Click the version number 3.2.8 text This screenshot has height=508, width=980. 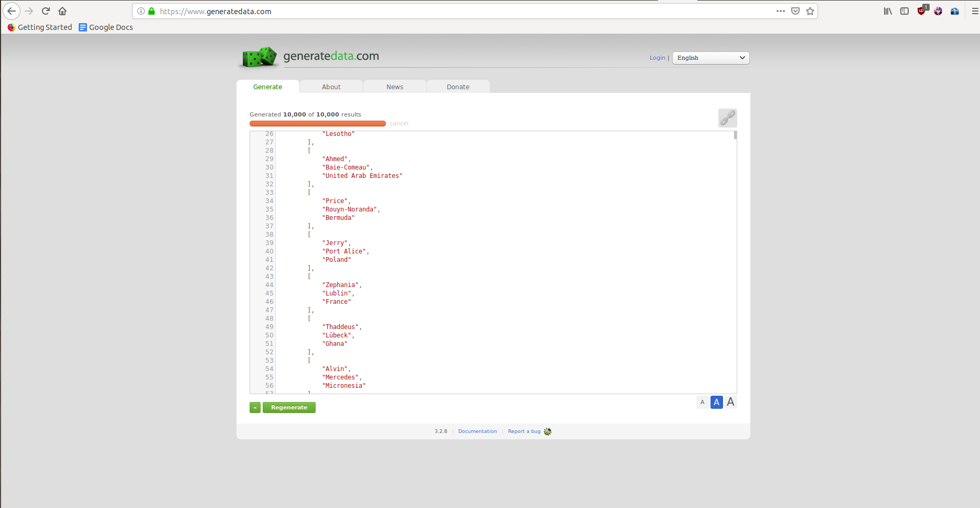[x=441, y=431]
